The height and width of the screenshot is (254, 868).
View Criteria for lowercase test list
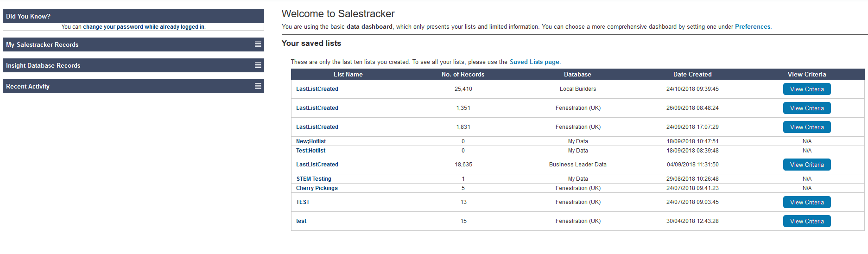pyautogui.click(x=806, y=221)
